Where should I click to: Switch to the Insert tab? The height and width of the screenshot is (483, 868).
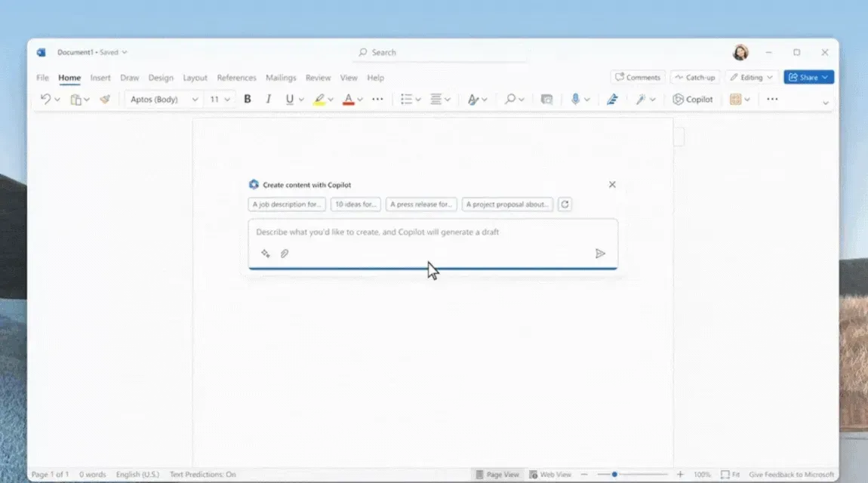click(100, 78)
